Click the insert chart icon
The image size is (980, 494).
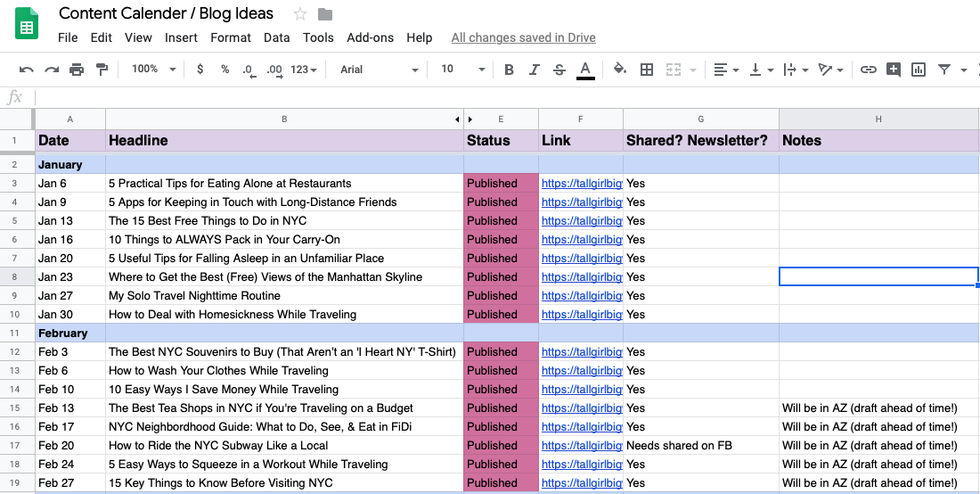point(919,70)
